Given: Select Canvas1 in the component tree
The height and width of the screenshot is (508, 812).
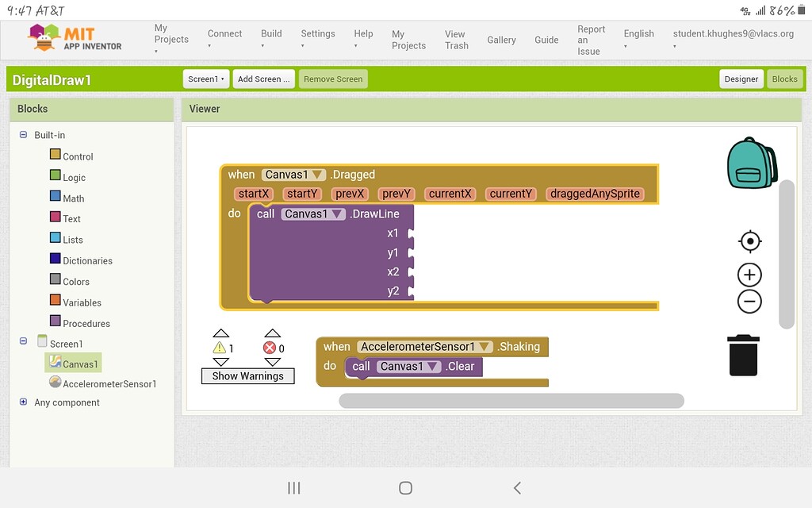Looking at the screenshot, I should [x=79, y=364].
